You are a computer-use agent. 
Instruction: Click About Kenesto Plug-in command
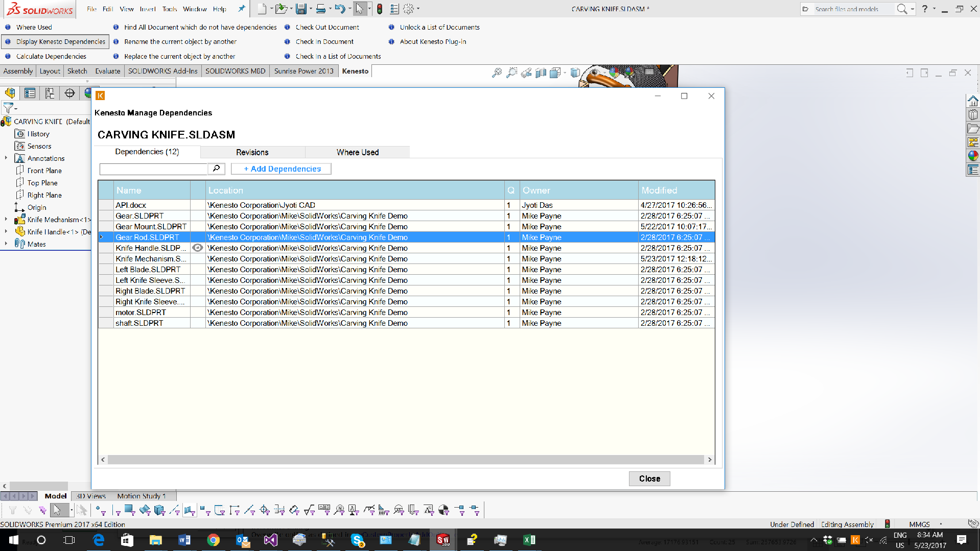[433, 41]
